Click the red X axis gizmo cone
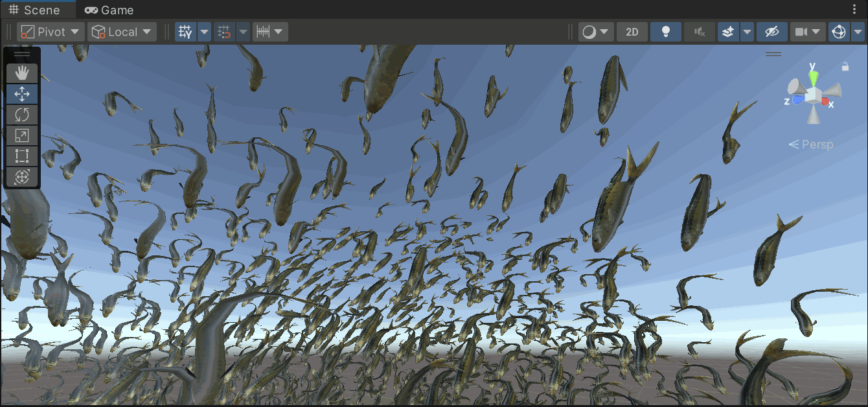Image resolution: width=868 pixels, height=407 pixels. (825, 101)
